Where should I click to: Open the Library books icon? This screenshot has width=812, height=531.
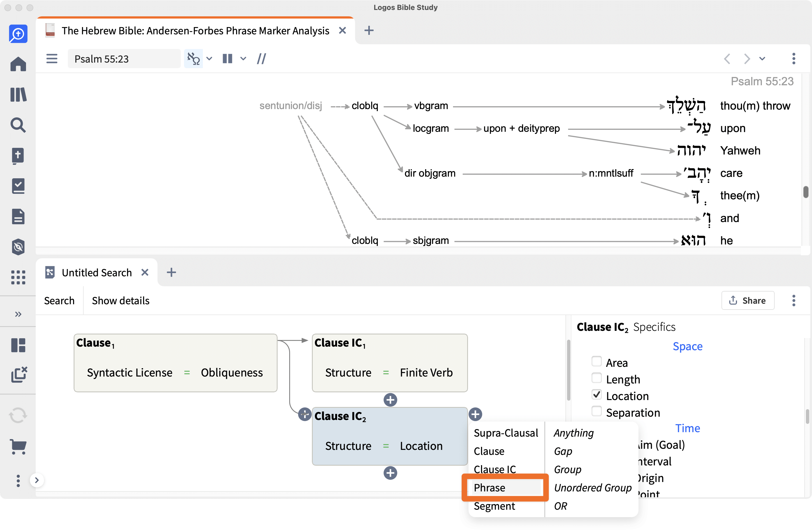[x=18, y=94]
